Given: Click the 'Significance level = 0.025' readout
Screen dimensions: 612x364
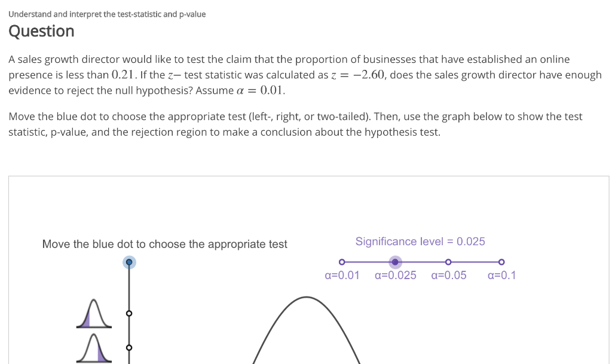Looking at the screenshot, I should (x=420, y=241).
